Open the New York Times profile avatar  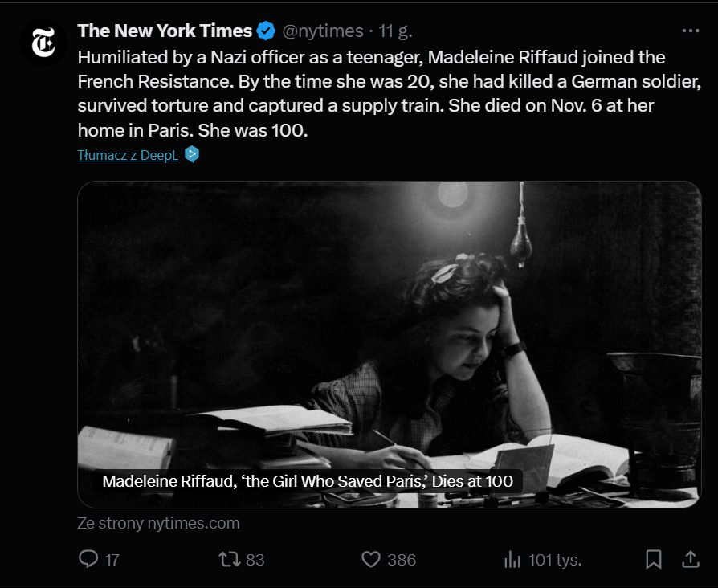(x=43, y=43)
